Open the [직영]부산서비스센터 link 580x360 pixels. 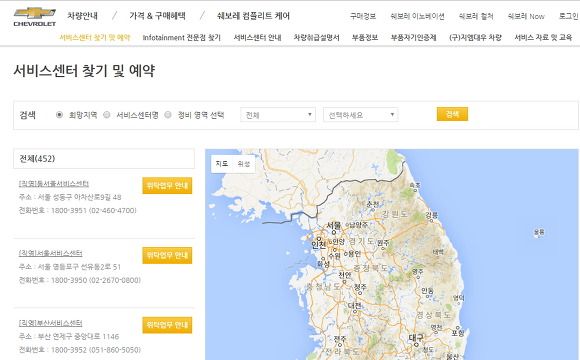50,323
